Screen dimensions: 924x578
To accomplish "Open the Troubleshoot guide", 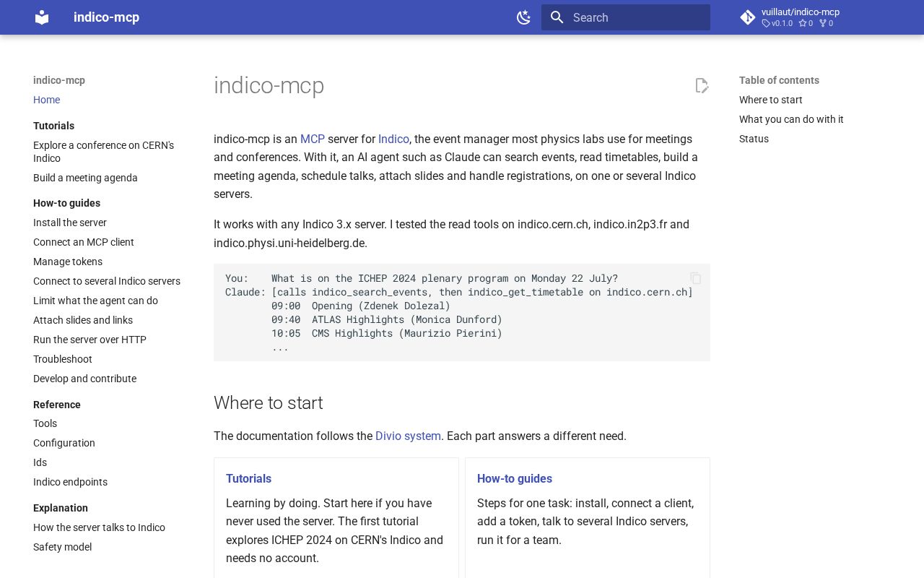I will pyautogui.click(x=63, y=359).
